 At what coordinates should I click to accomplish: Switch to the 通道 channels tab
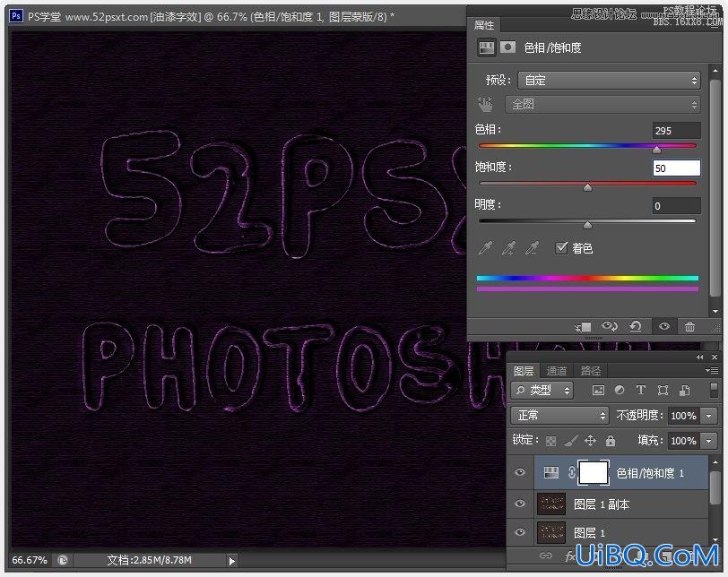556,371
